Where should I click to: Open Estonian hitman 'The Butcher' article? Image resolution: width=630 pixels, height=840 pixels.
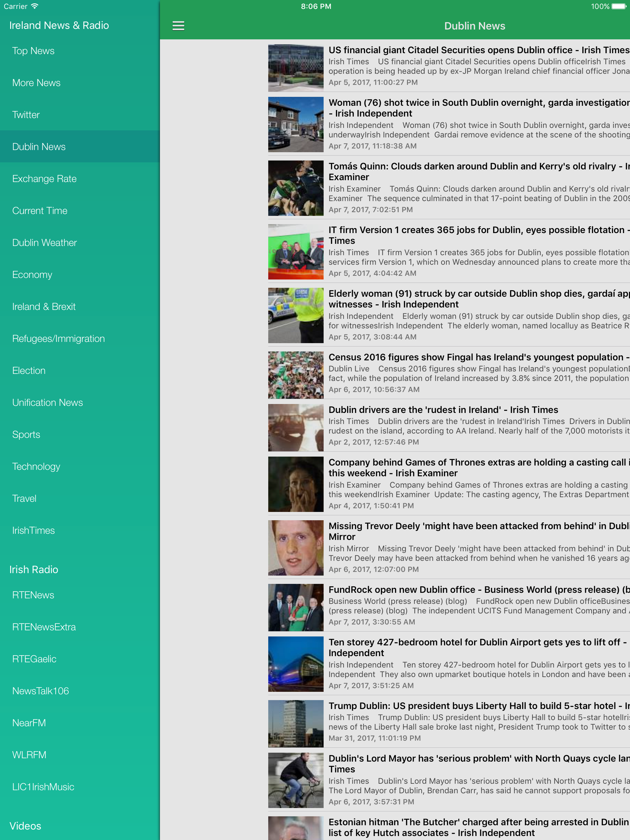(449, 826)
